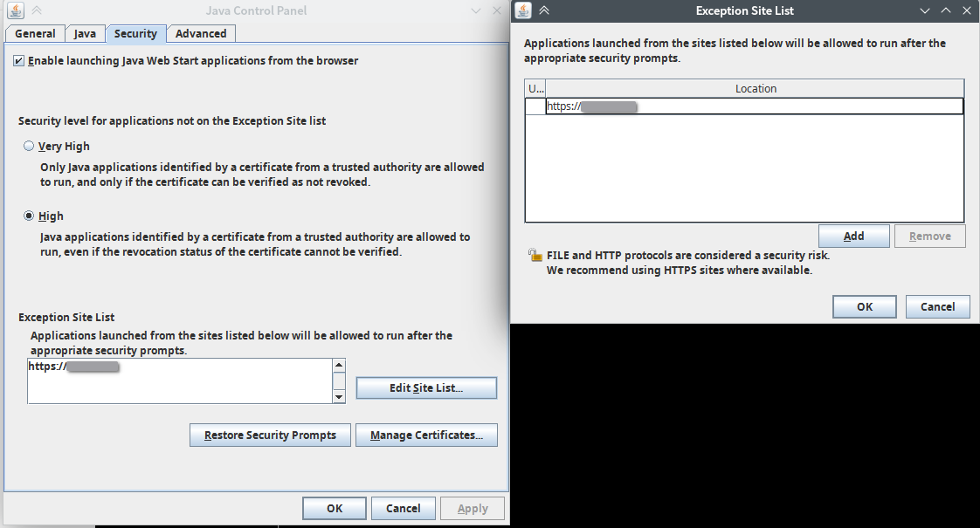
Task: Click the double-chevron shade icon of Exception Site List
Action: (x=544, y=10)
